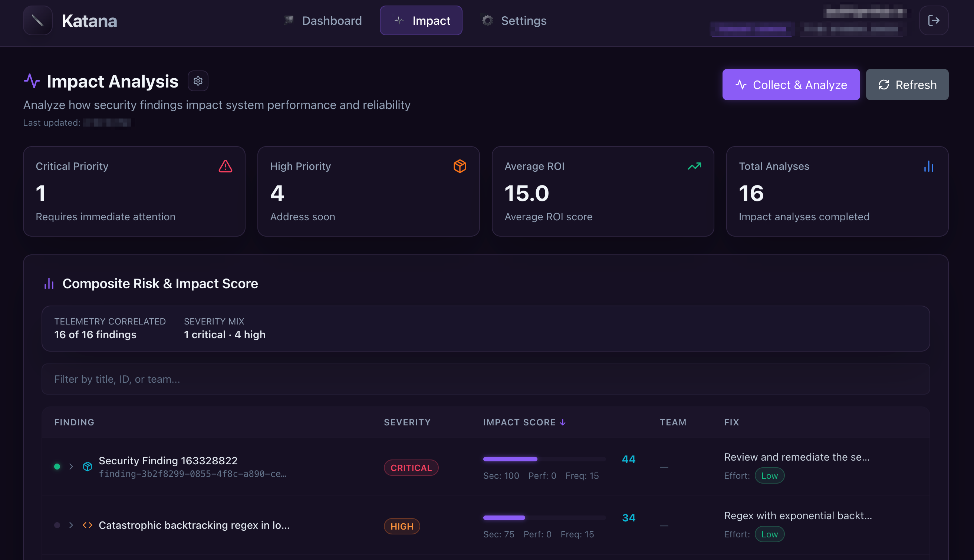The image size is (974, 560).
Task: Click the Team column header
Action: pyautogui.click(x=673, y=422)
